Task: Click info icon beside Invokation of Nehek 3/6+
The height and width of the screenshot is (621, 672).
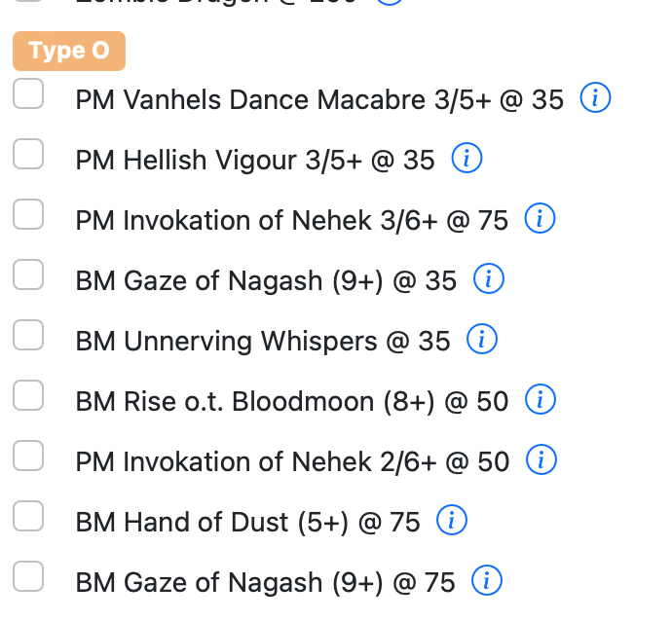Action: [541, 220]
